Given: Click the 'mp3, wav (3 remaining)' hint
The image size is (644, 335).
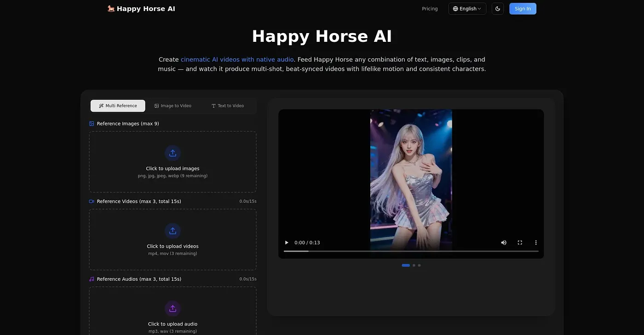Looking at the screenshot, I should 172,331.
